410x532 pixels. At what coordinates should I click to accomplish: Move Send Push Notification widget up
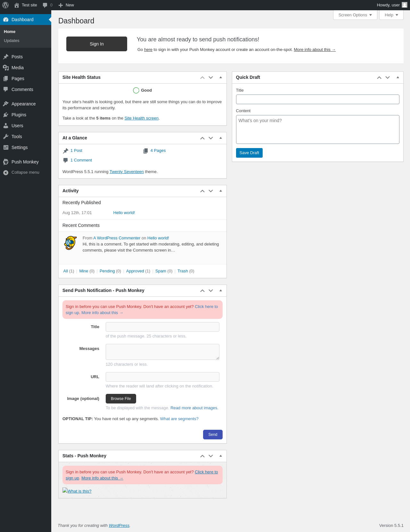[202, 291]
